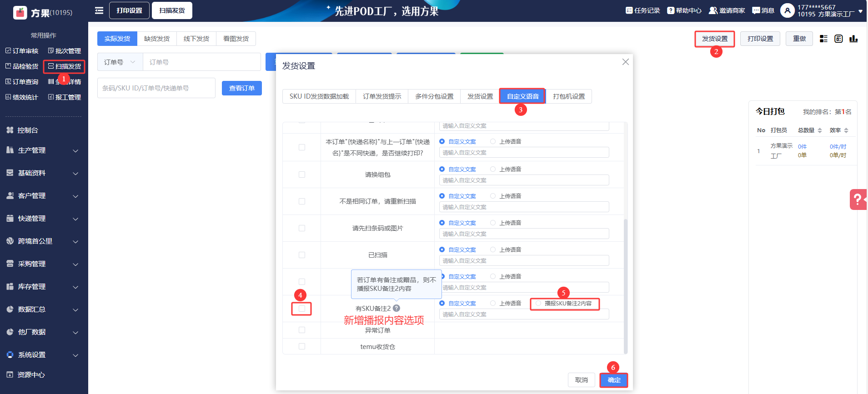Click the 消息 messages icon
The width and height of the screenshot is (868, 394).
pos(756,10)
